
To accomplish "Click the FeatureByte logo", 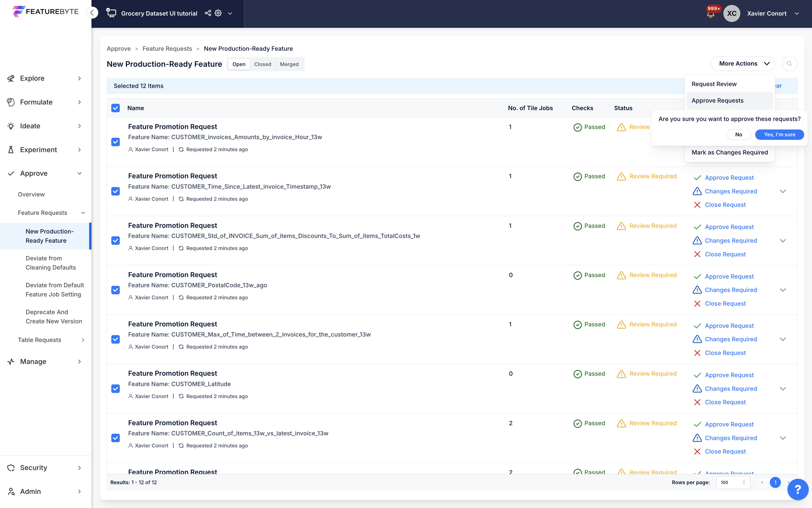I will coord(45,11).
